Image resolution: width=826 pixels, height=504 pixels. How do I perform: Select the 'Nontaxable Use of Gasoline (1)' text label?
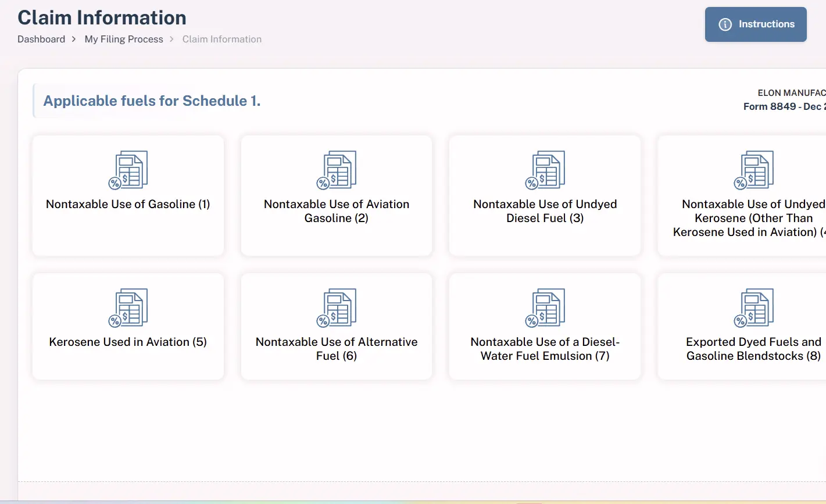tap(128, 205)
